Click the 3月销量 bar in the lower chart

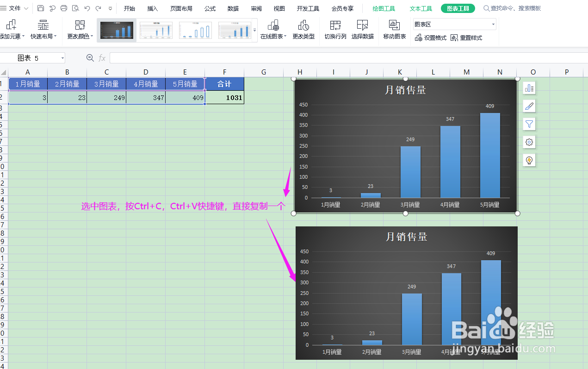412,319
